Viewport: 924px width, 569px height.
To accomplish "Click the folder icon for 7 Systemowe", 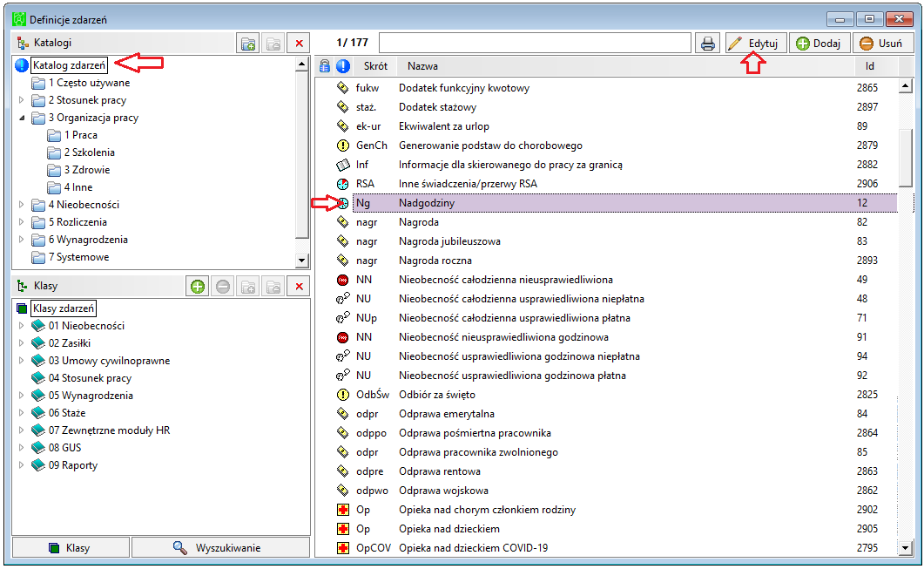I will [x=38, y=258].
